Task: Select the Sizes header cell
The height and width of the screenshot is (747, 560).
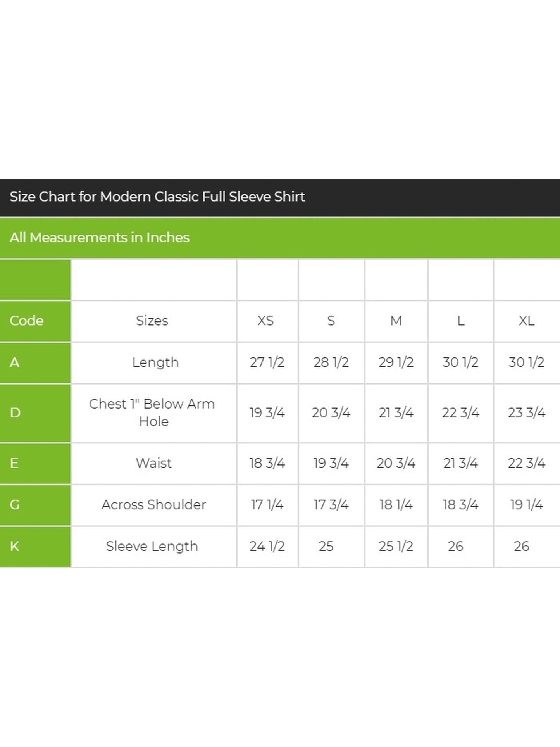Action: point(154,321)
